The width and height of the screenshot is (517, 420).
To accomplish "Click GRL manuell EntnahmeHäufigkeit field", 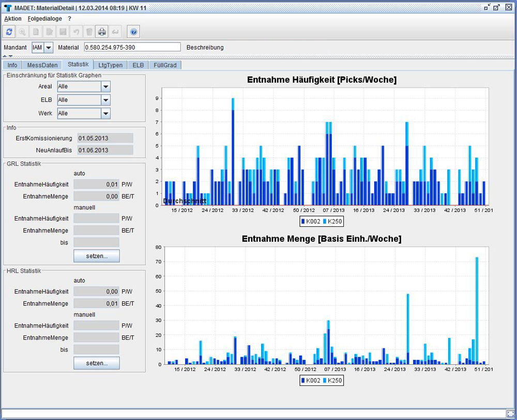I will click(96, 218).
